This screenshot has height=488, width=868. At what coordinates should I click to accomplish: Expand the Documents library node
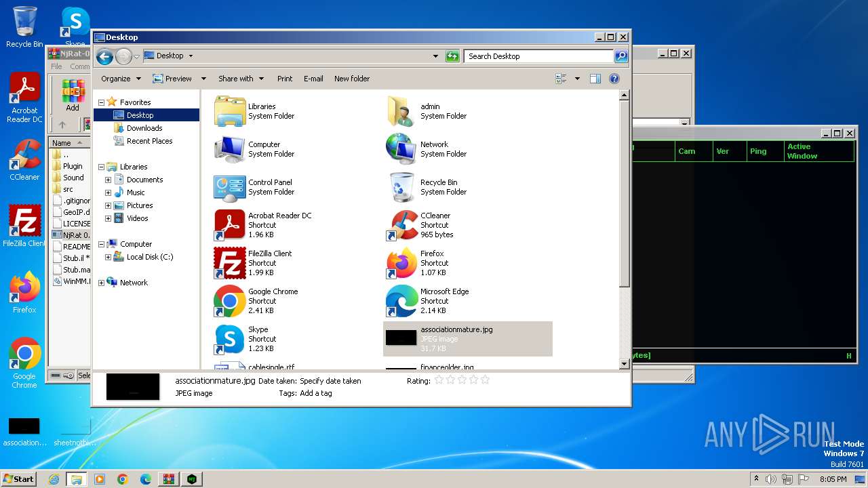[108, 180]
